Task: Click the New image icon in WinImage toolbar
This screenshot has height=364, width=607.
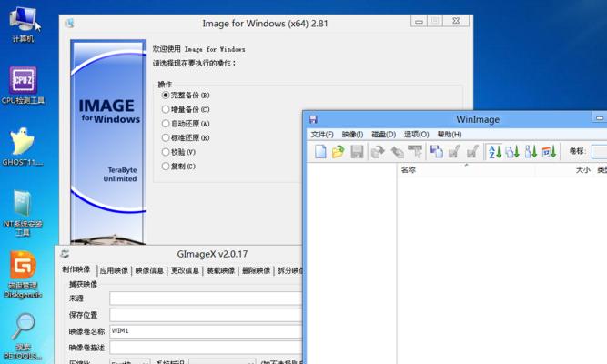Action: tap(320, 151)
